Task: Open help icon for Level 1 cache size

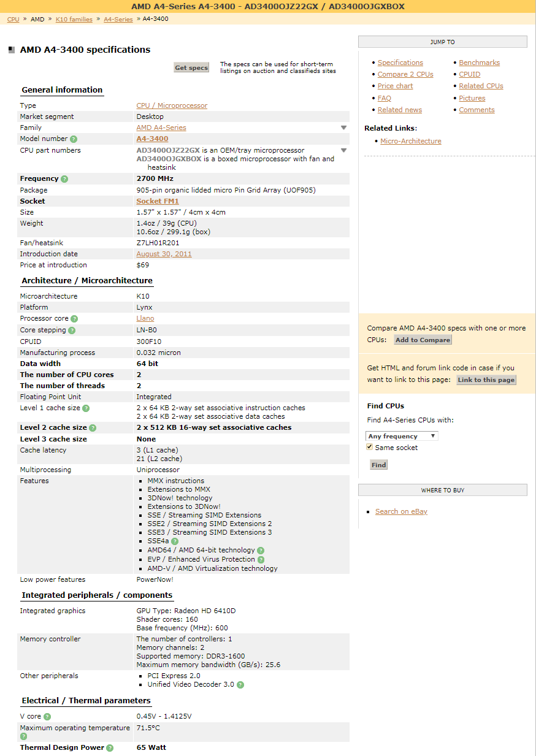Action: pyautogui.click(x=86, y=408)
